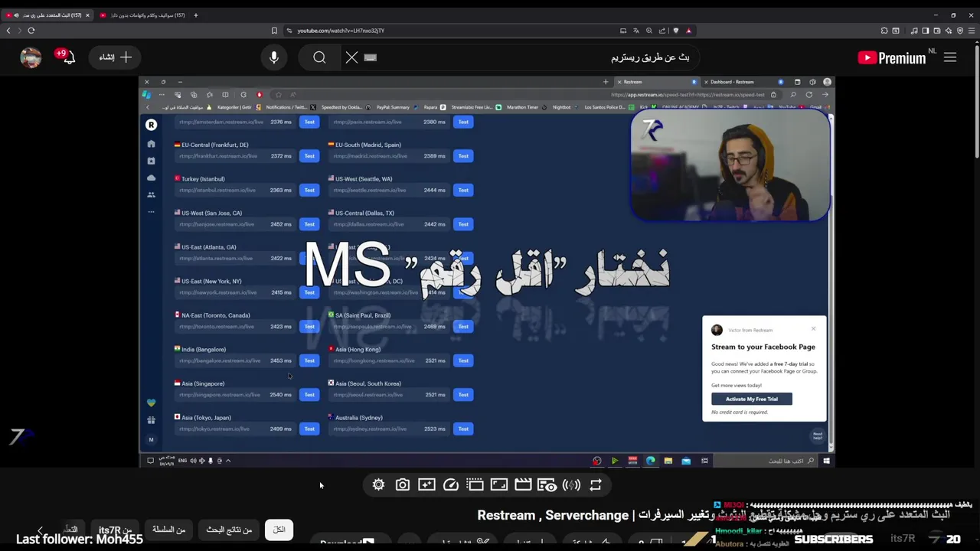This screenshot has height=551, width=980.
Task: Click the gear settings icon in video toolbar
Action: tap(378, 484)
